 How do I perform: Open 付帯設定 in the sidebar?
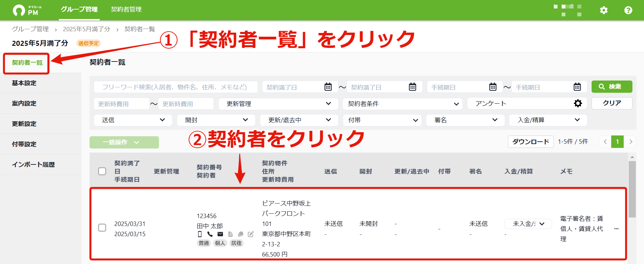24,144
